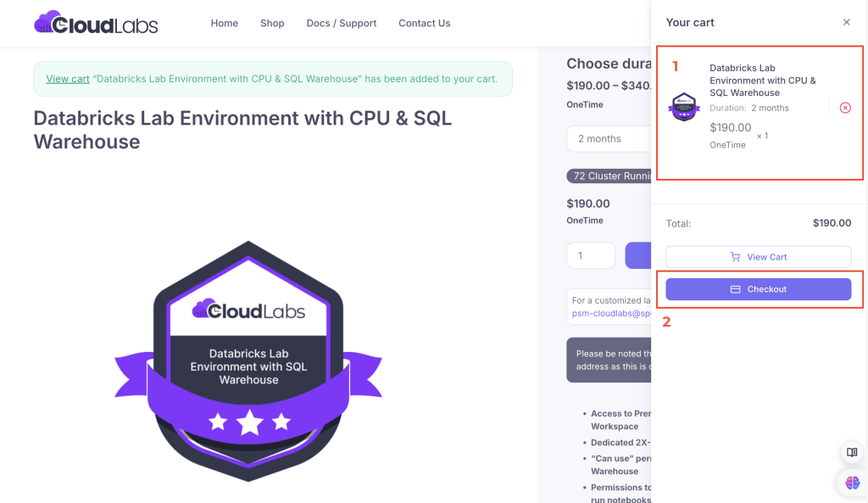Navigate to Contact Us page
Image resolution: width=868 pixels, height=503 pixels.
[x=424, y=24]
